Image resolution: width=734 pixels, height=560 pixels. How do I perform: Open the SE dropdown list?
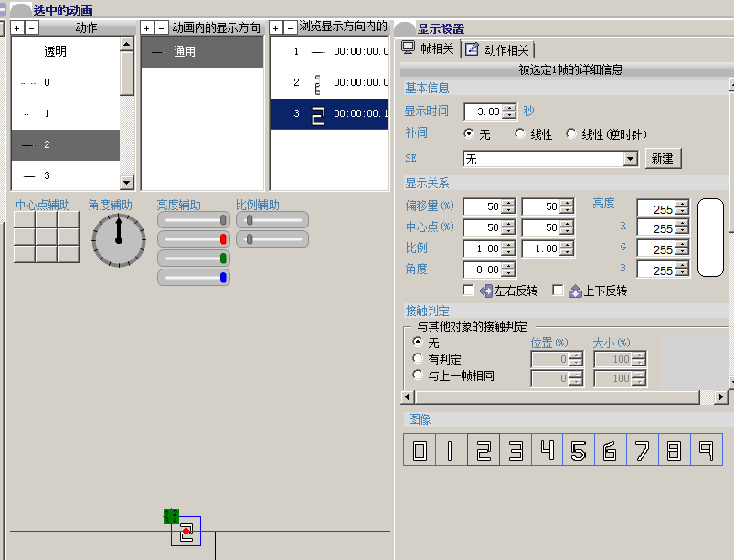pos(631,159)
